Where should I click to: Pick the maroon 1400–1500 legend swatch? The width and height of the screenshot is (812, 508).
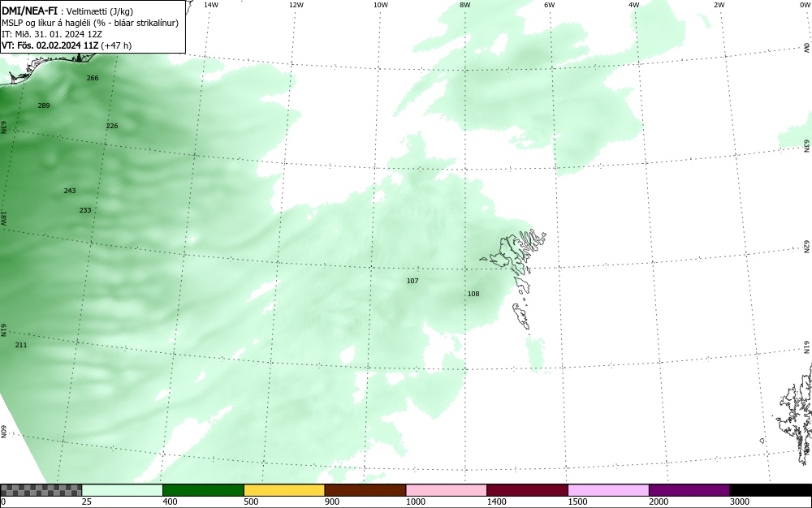pyautogui.click(x=527, y=490)
